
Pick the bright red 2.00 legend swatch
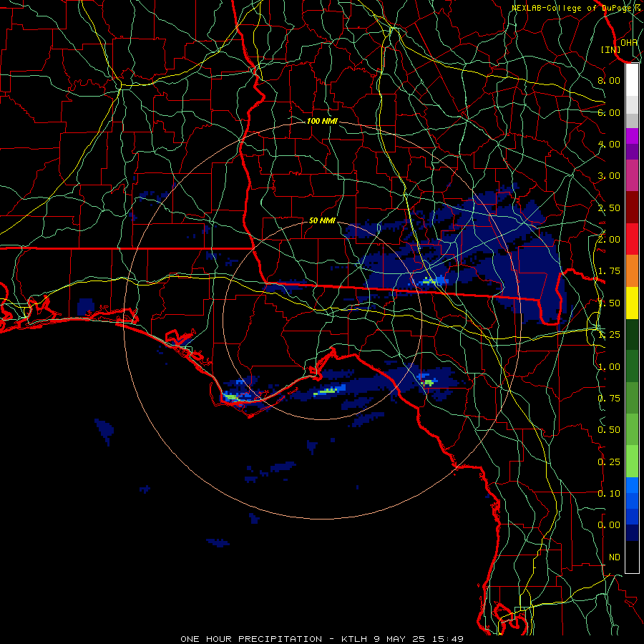[x=632, y=239]
